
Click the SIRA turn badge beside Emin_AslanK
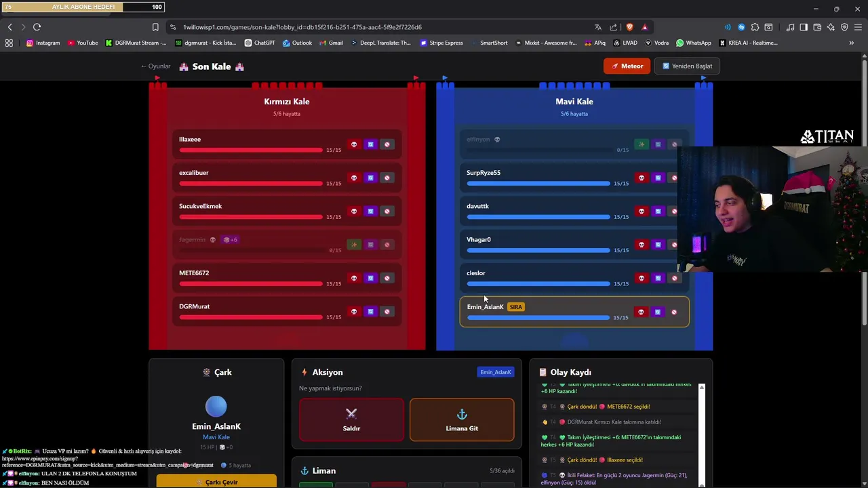pos(516,307)
